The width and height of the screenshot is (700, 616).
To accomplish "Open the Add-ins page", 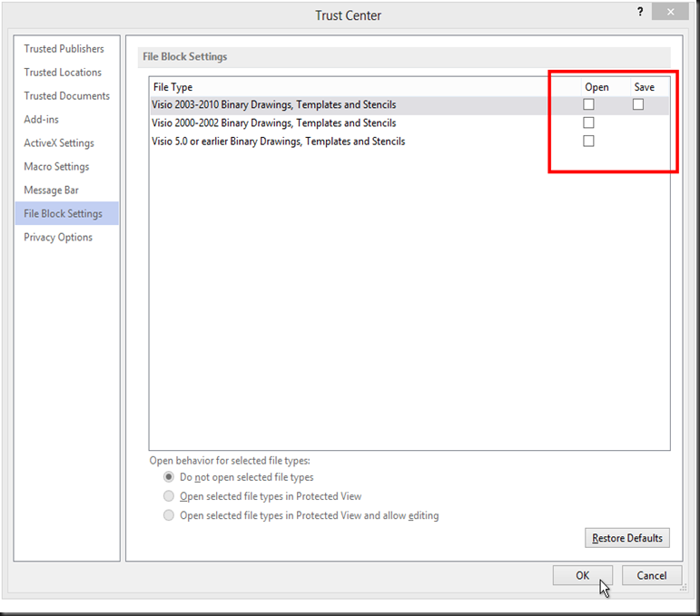I will coord(41,120).
